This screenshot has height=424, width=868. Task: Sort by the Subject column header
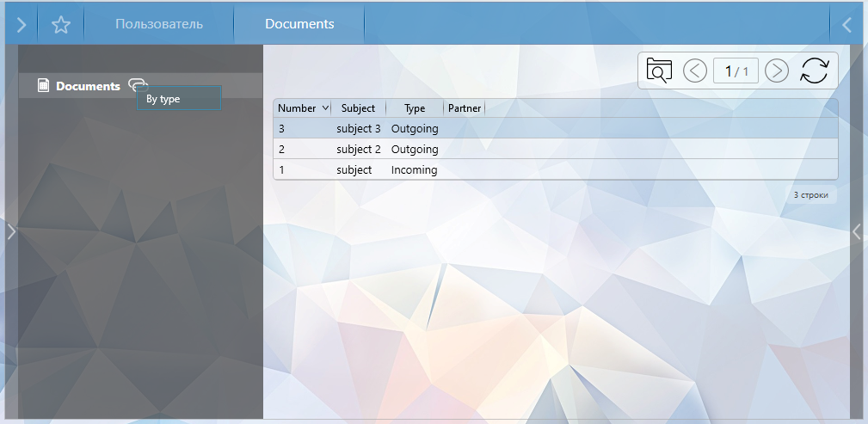pos(358,108)
